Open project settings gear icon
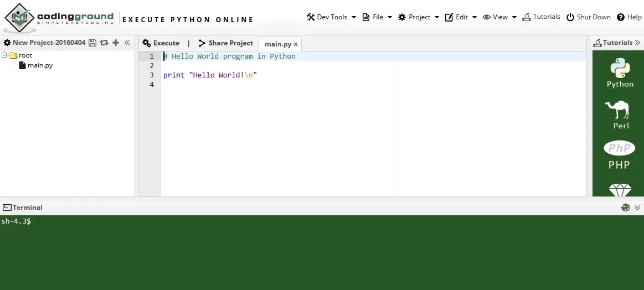The width and height of the screenshot is (644, 290). tap(7, 43)
